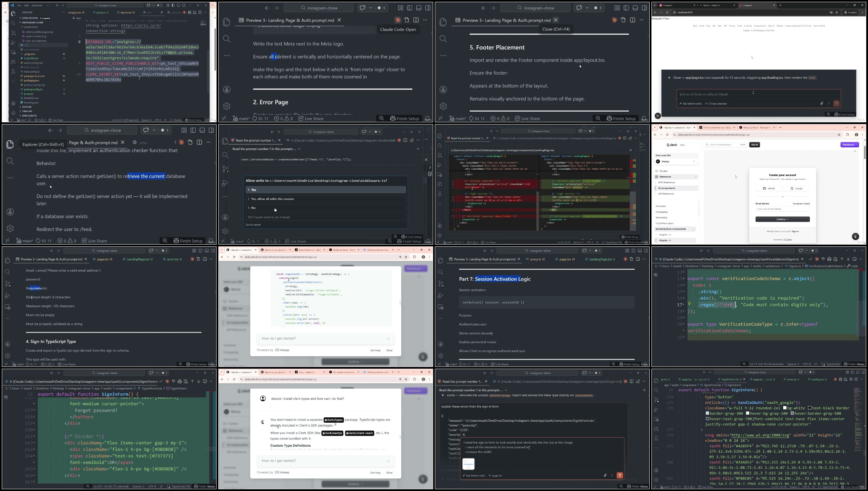Click bookmark star in Clerk sign-up docs address bar
Image resolution: width=868 pixels, height=491 pixels.
[x=839, y=135]
